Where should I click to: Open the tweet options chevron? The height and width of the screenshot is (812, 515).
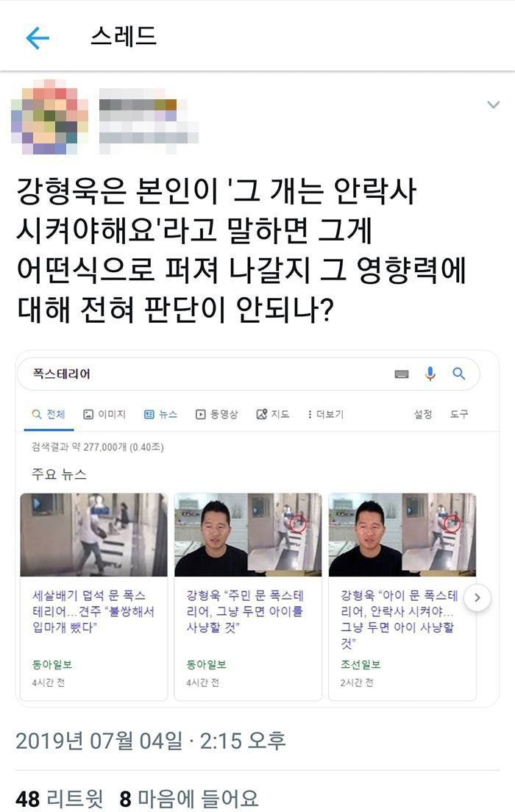(493, 105)
